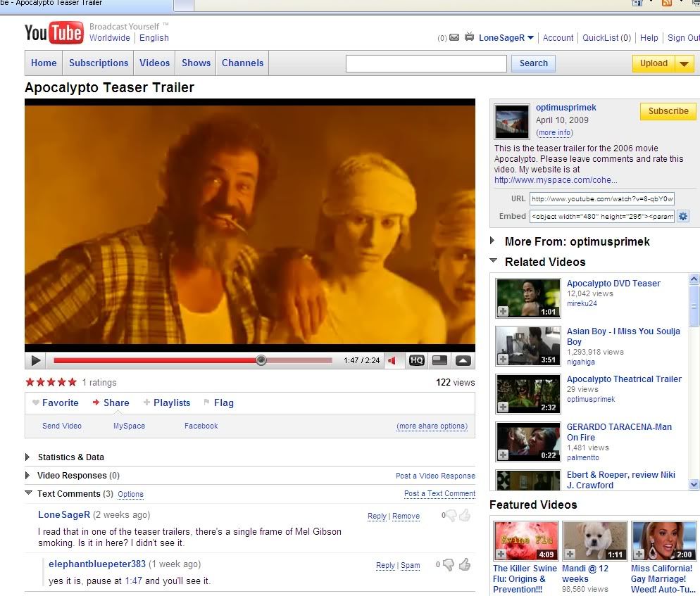Mute the video with speaker icon
The width and height of the screenshot is (700, 596).
(x=392, y=360)
